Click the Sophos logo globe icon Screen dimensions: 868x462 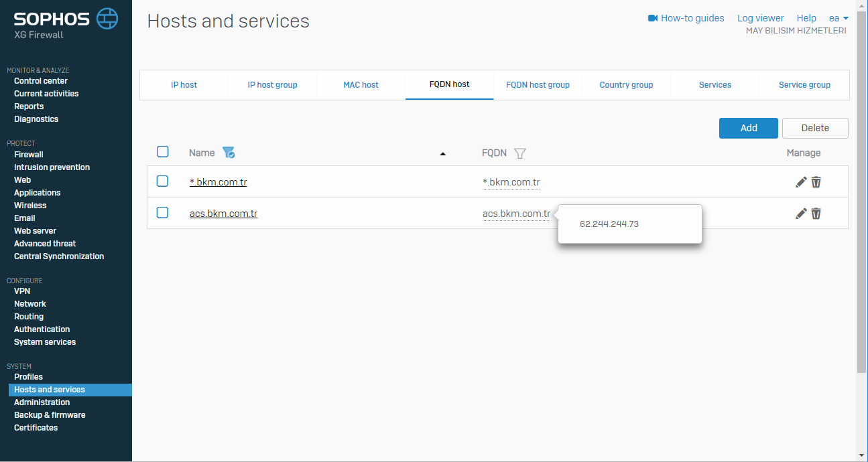coord(107,19)
